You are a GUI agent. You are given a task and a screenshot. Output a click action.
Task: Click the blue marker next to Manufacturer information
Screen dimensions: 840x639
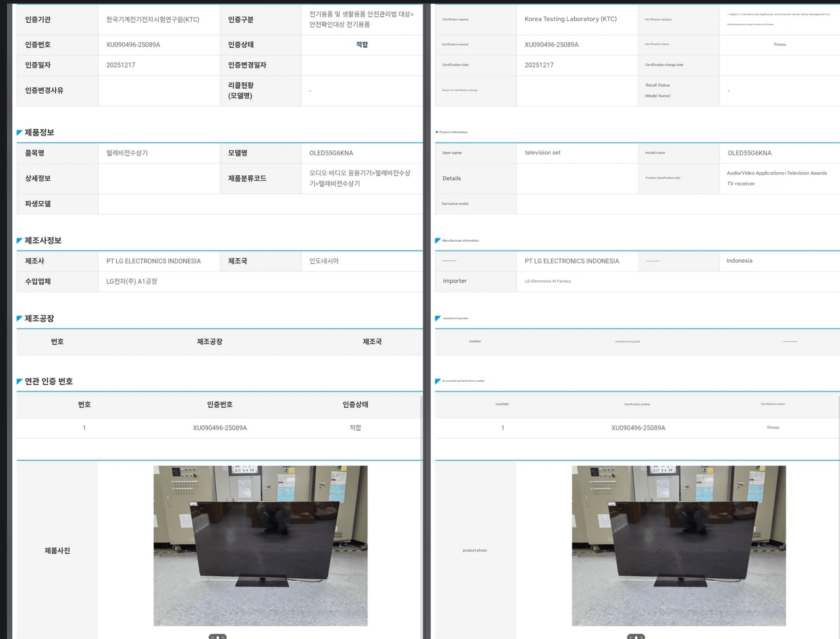pos(437,240)
